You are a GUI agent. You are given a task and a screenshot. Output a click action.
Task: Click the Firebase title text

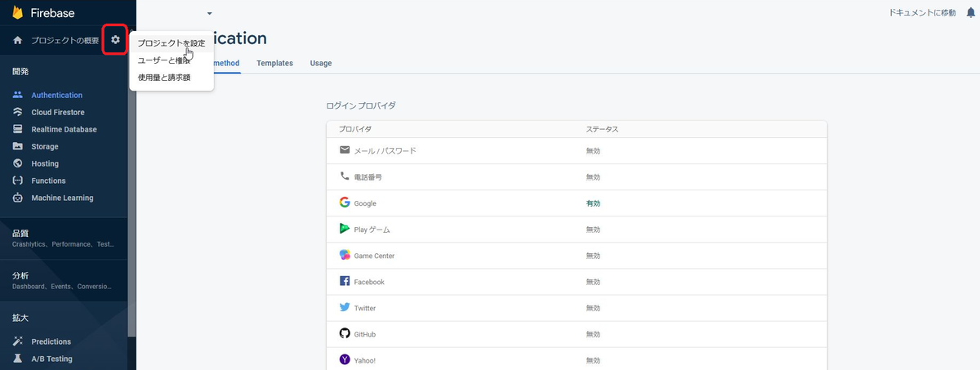[53, 13]
